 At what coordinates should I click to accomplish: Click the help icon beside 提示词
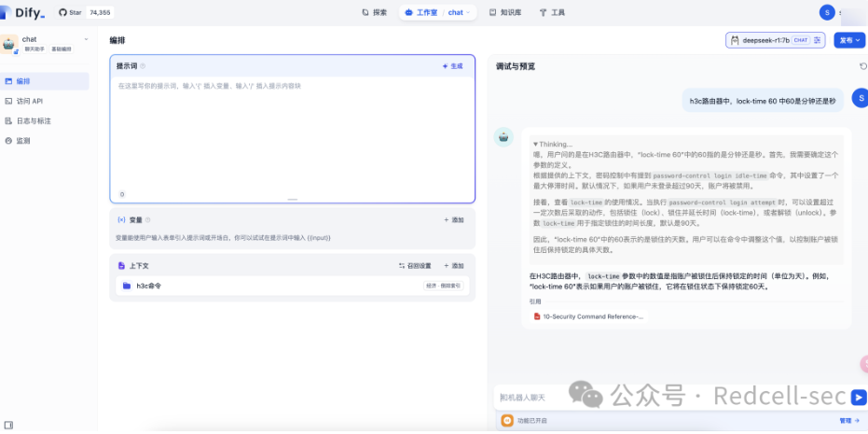point(143,66)
